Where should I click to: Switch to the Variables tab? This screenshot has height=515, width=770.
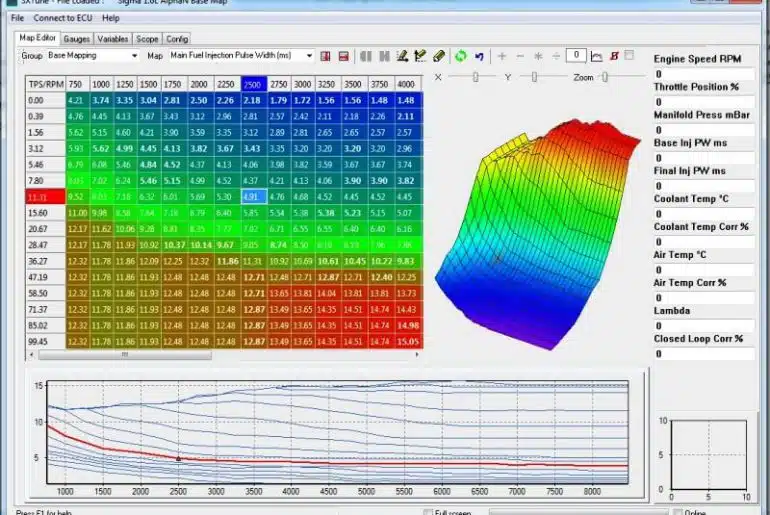tap(112, 39)
